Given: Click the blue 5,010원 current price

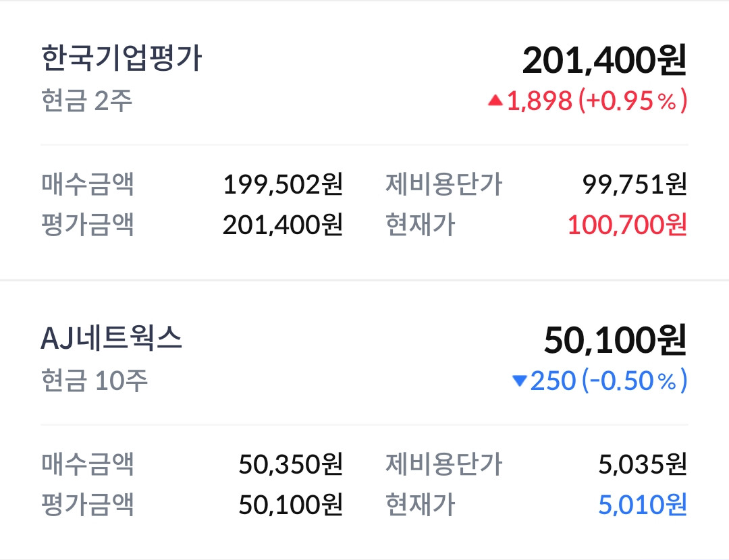Looking at the screenshot, I should pyautogui.click(x=642, y=504).
